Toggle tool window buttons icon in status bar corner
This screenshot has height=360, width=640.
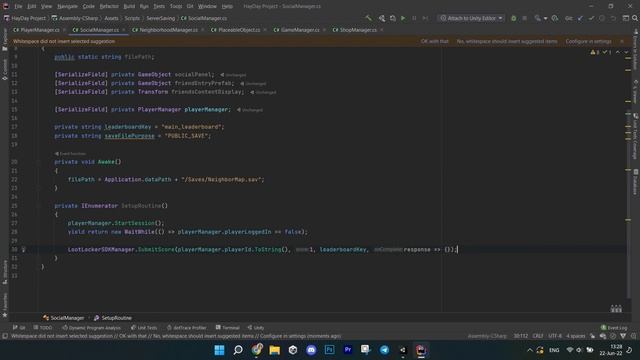click(5, 336)
